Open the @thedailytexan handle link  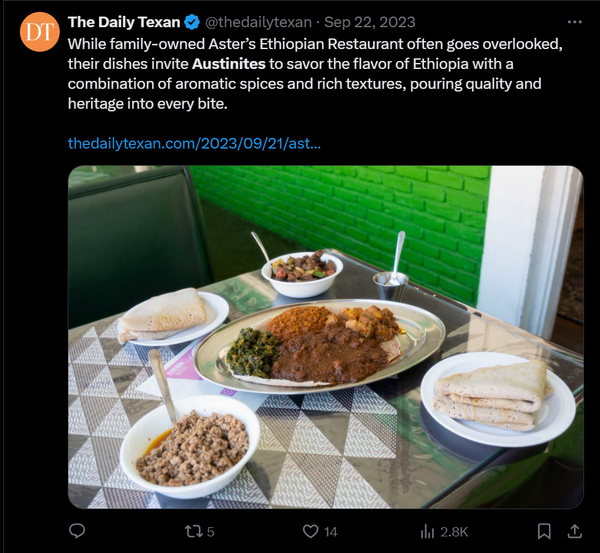click(258, 22)
